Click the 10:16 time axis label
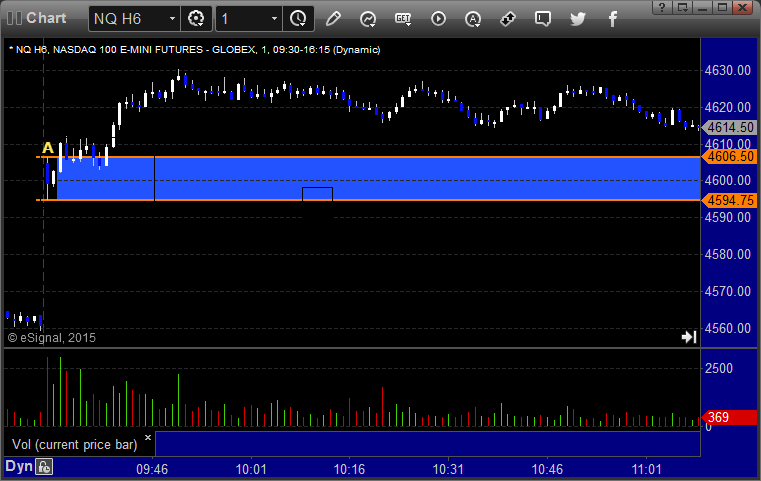Screen dimensions: 761x481 349,469
